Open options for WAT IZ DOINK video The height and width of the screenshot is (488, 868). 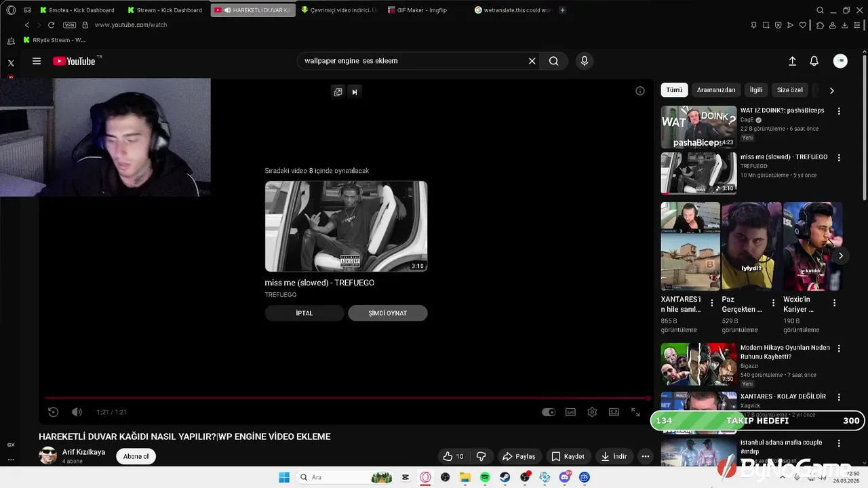tap(839, 111)
